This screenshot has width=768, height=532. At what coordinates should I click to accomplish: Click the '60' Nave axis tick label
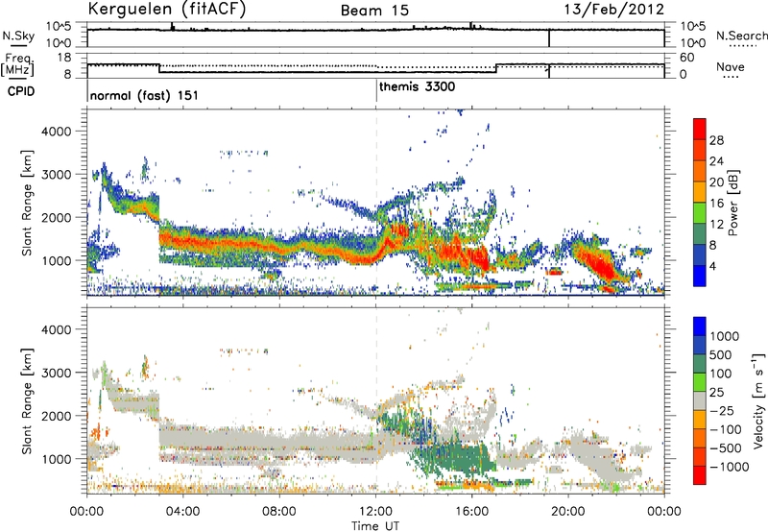click(687, 58)
